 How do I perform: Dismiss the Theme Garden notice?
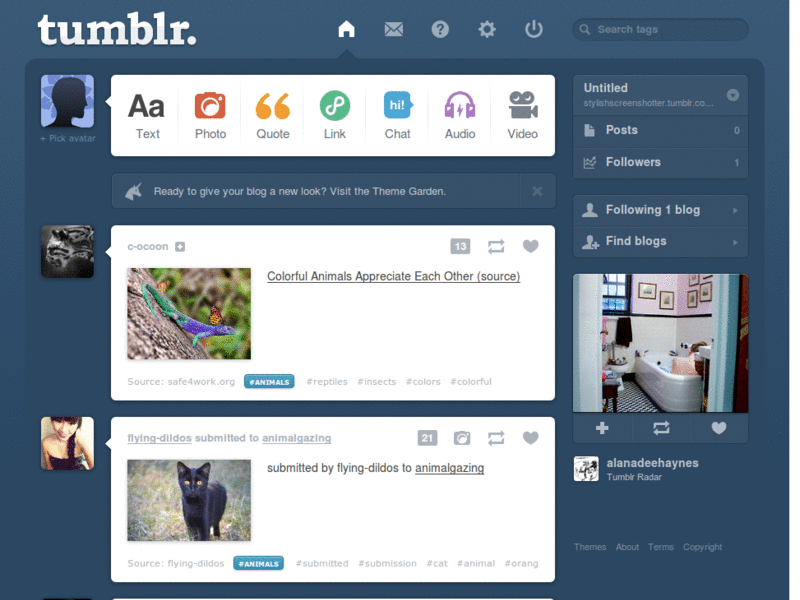tap(537, 191)
